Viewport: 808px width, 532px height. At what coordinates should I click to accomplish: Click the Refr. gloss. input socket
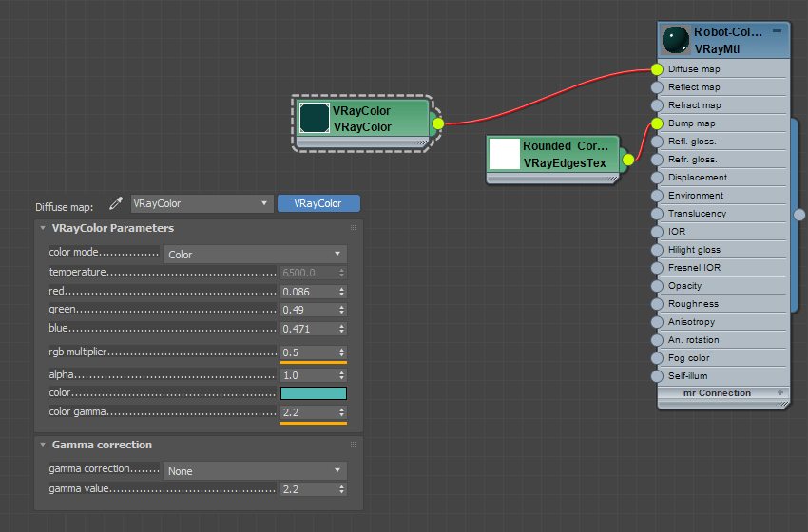tap(657, 160)
